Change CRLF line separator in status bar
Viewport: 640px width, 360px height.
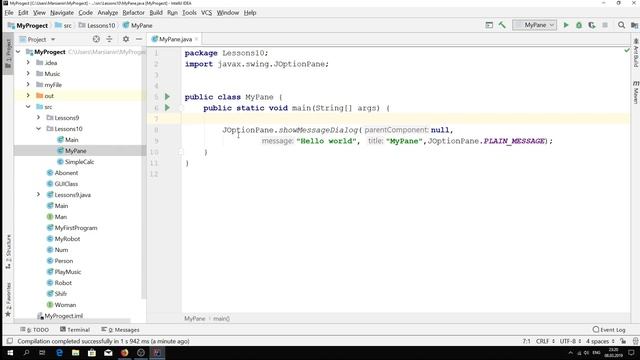tap(545, 341)
